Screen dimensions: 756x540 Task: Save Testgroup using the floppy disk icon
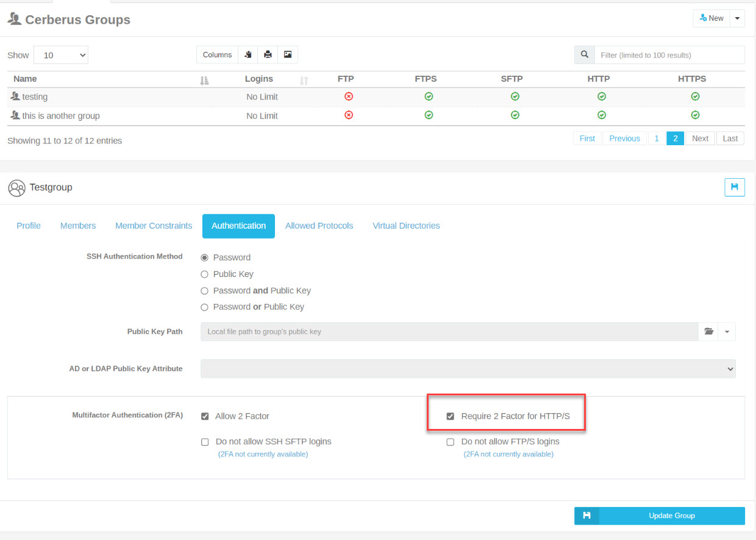[x=734, y=187]
